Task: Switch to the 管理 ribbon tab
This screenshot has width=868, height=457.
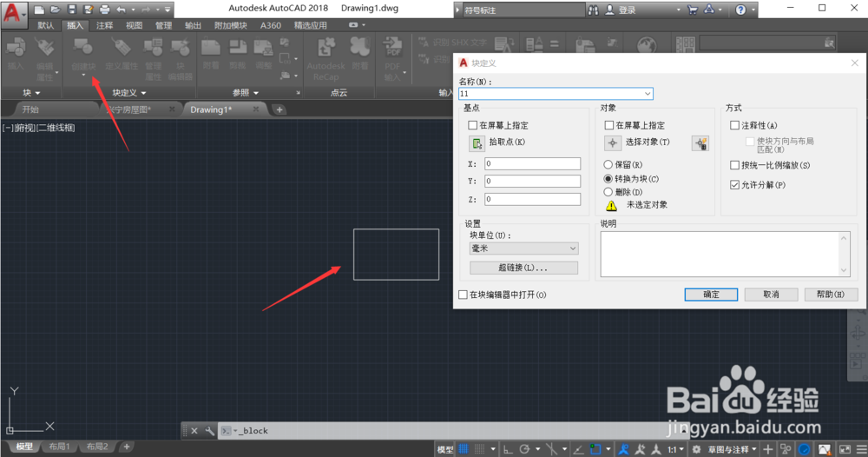Action: 163,25
